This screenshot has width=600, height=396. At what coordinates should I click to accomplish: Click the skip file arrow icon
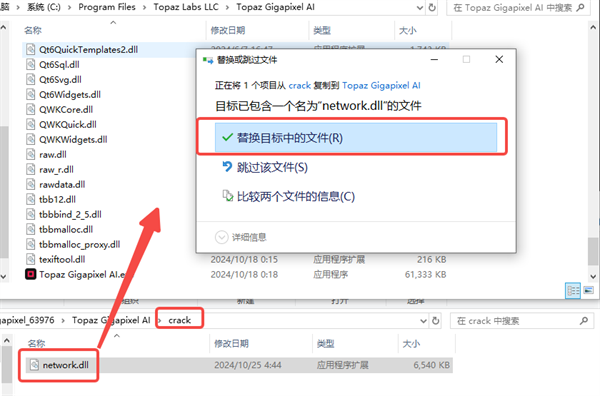pyautogui.click(x=227, y=166)
